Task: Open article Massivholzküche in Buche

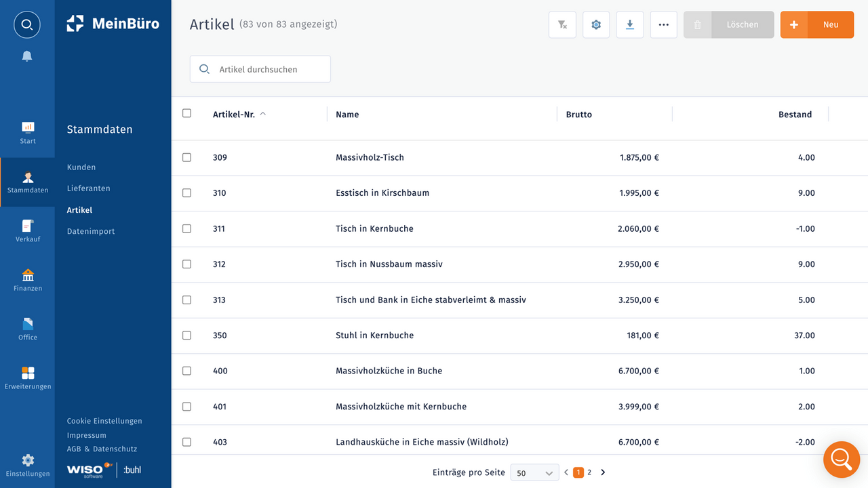Action: point(389,371)
